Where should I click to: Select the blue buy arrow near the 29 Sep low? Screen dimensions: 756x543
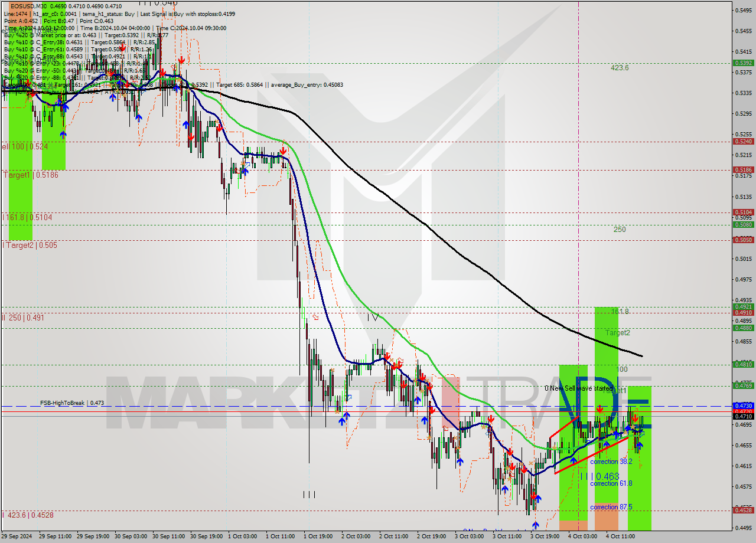coord(63,134)
